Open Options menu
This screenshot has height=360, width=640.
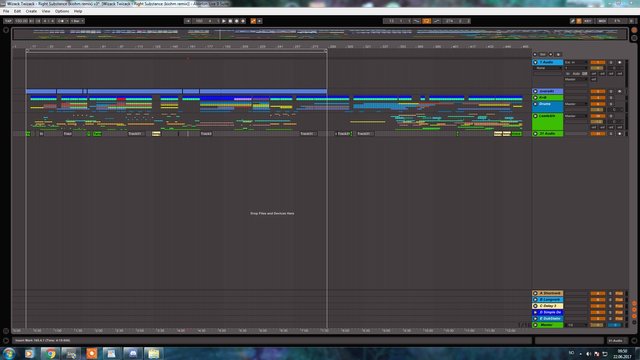coord(62,11)
